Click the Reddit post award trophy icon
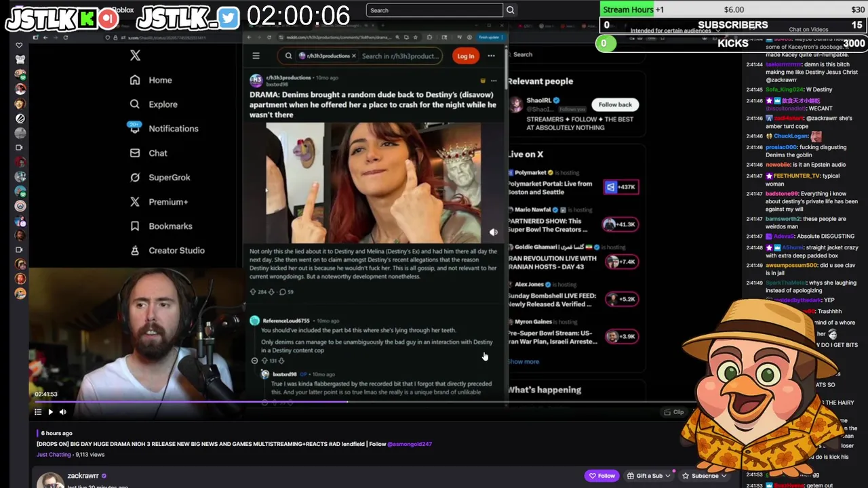868x488 pixels. click(x=482, y=81)
